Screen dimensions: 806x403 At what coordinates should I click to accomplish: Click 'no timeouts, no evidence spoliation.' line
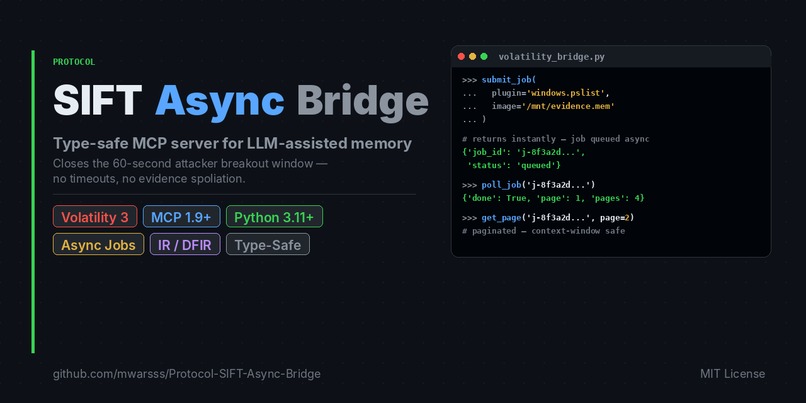pos(149,179)
